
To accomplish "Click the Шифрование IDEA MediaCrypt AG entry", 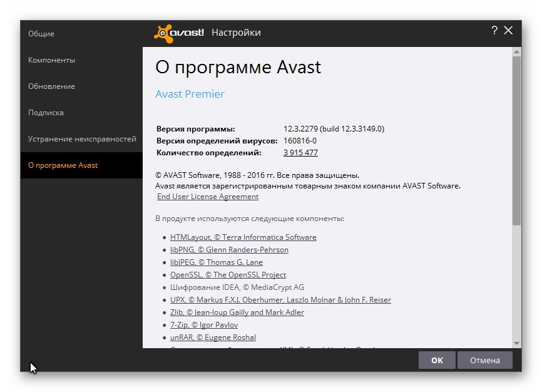I will pos(237,287).
